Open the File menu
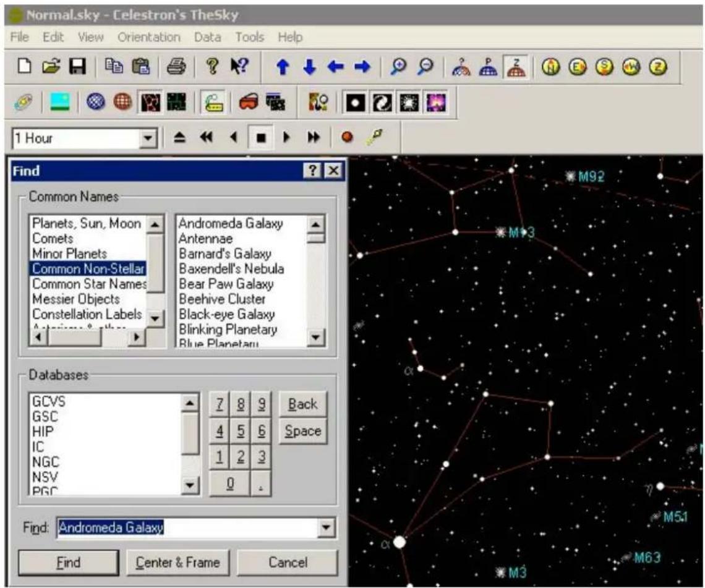 tap(20, 37)
